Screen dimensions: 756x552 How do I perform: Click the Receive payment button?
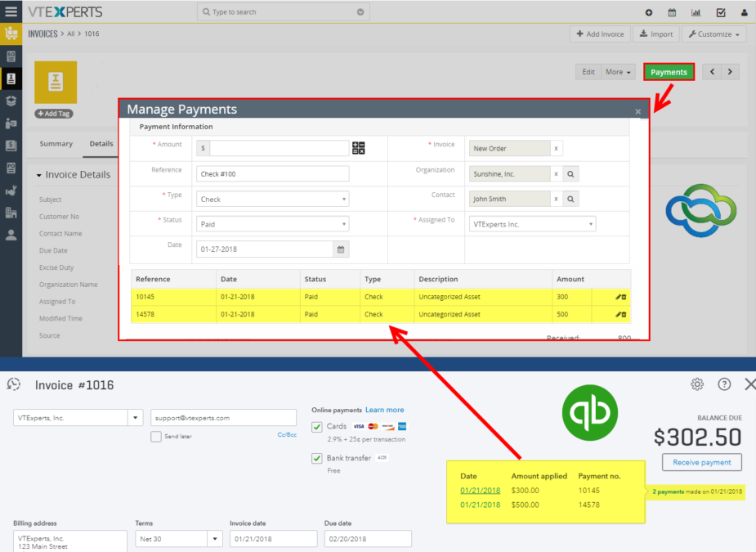tap(701, 462)
